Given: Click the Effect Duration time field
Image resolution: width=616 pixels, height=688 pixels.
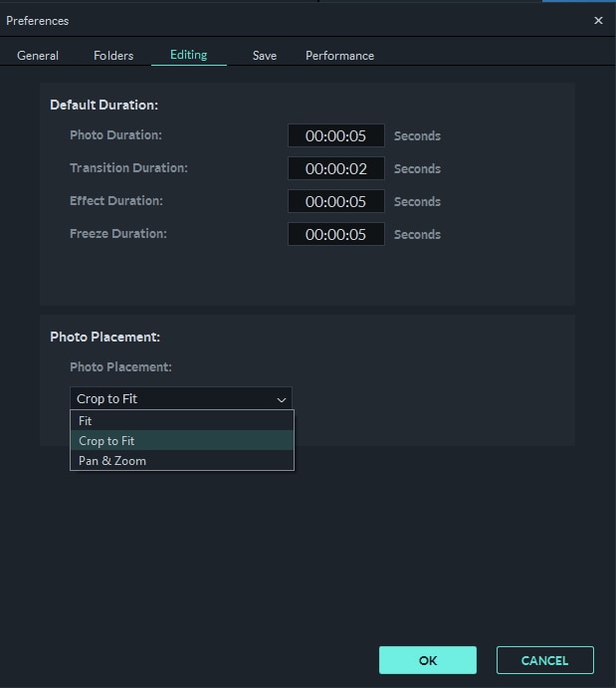Looking at the screenshot, I should [x=335, y=201].
